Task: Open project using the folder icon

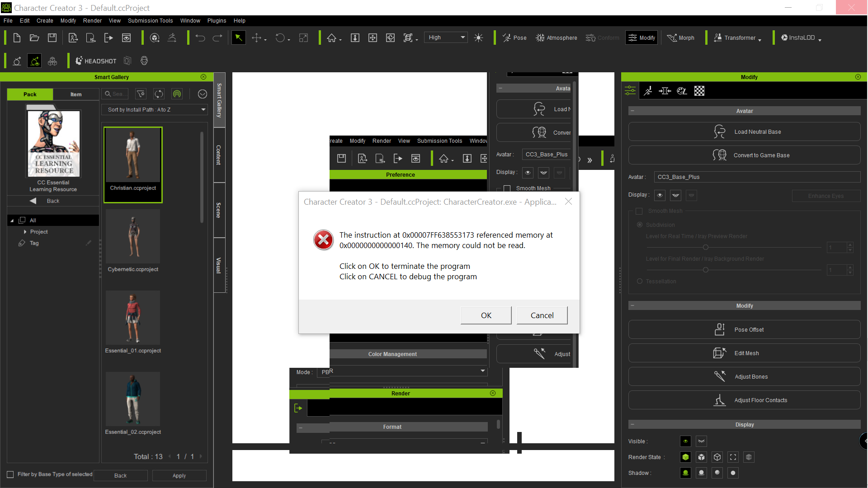Action: 34,38
